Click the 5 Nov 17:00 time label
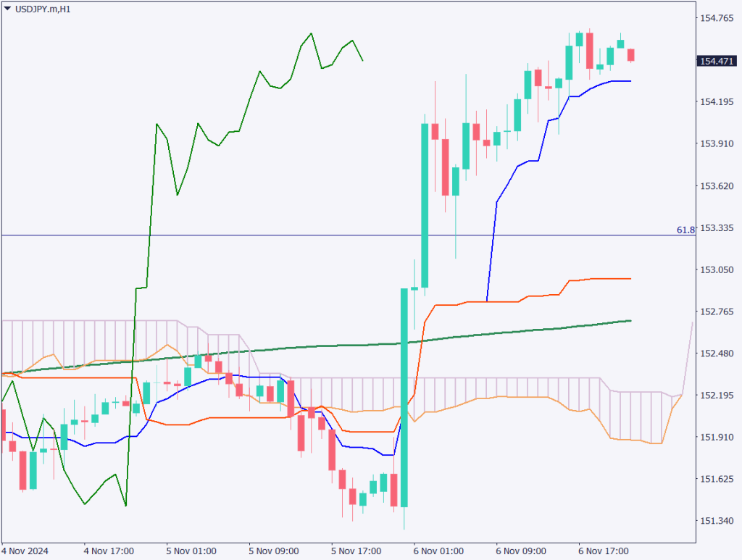The height and width of the screenshot is (560, 742). coord(355,551)
